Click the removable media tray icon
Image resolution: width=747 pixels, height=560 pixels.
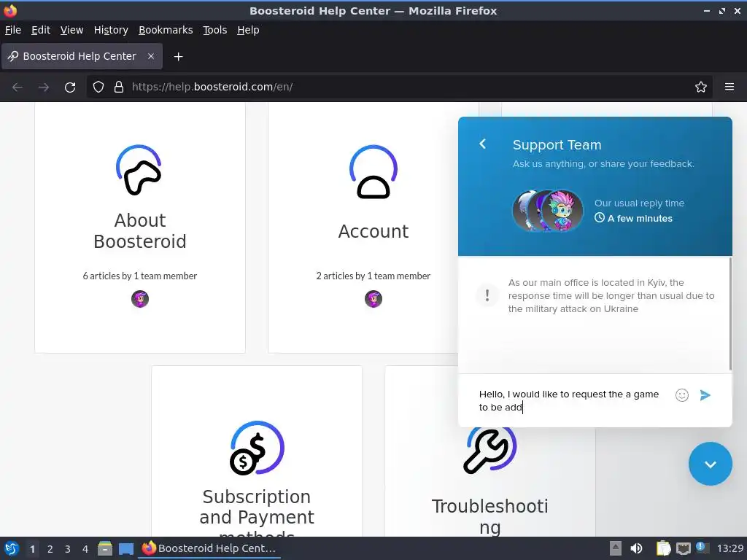click(x=616, y=548)
